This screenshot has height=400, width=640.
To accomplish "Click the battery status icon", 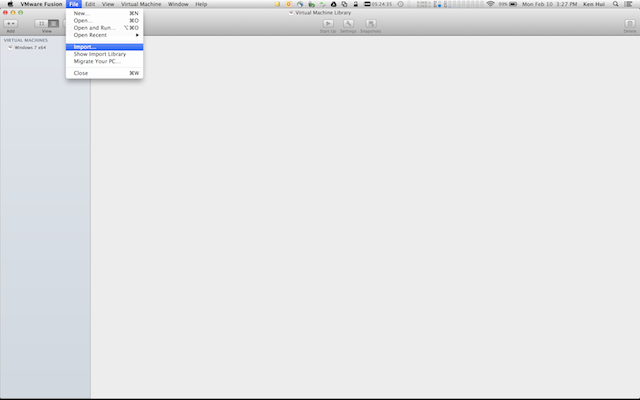I will (x=513, y=4).
